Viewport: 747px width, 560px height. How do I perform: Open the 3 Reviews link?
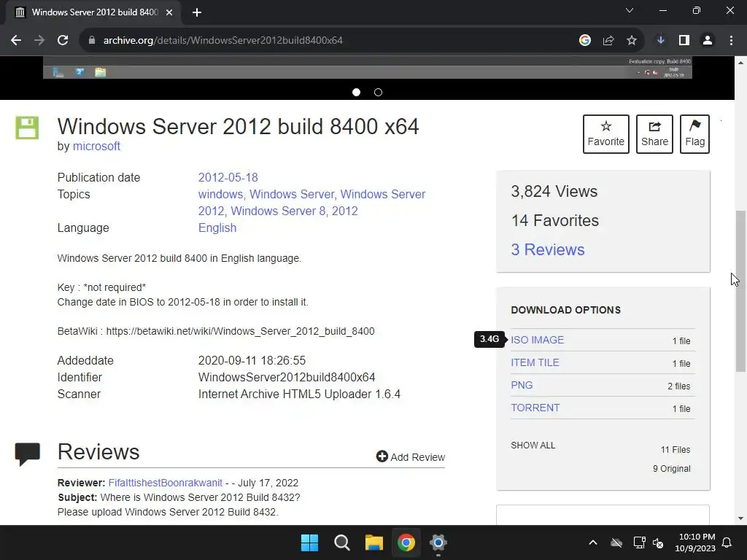click(x=548, y=249)
